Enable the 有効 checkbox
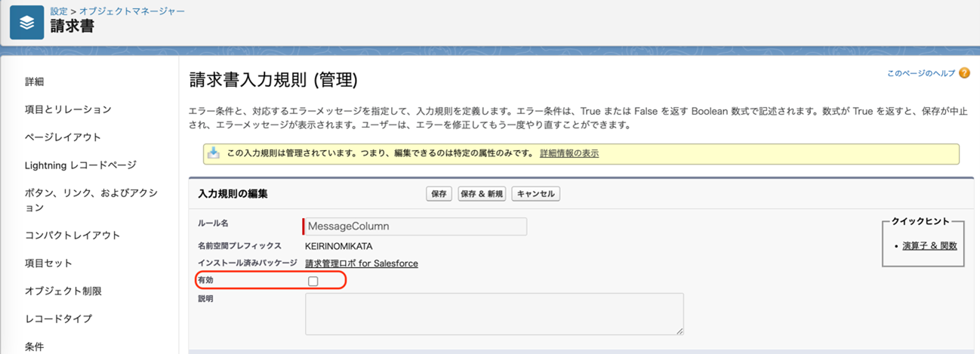The width and height of the screenshot is (980, 354). (313, 281)
